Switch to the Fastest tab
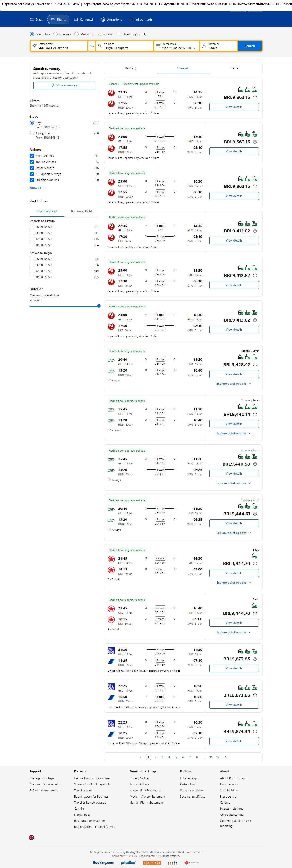 point(236,68)
